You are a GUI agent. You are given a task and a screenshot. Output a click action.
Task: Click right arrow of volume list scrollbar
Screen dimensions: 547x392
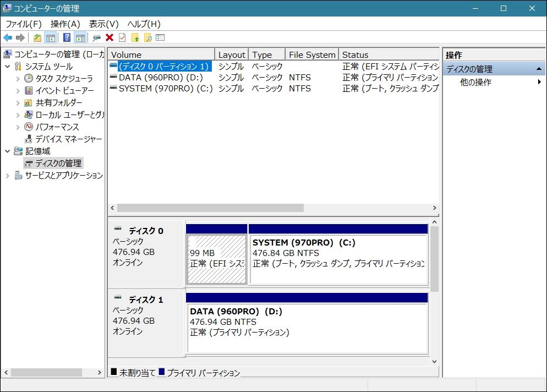pos(434,208)
